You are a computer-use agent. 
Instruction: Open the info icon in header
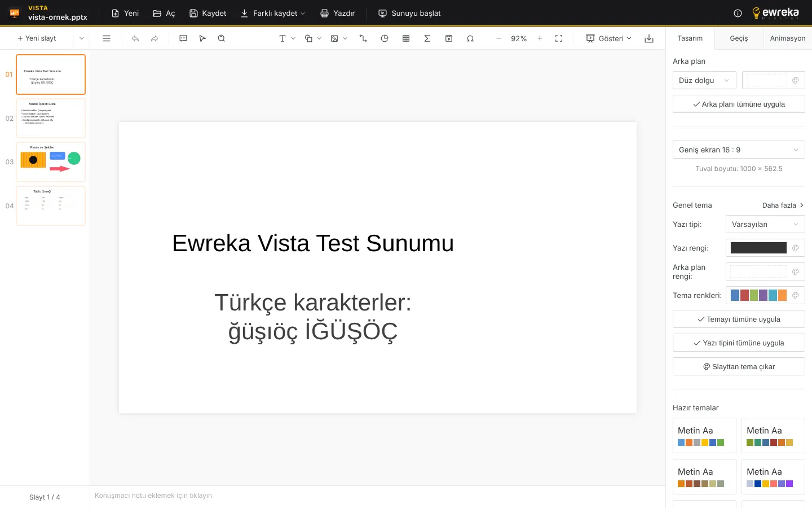pos(738,13)
